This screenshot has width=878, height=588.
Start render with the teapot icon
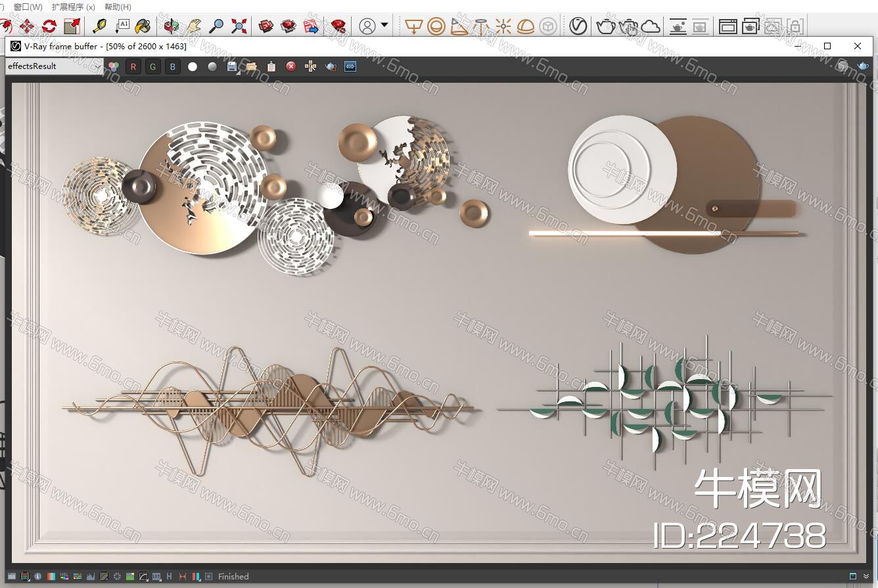click(605, 26)
